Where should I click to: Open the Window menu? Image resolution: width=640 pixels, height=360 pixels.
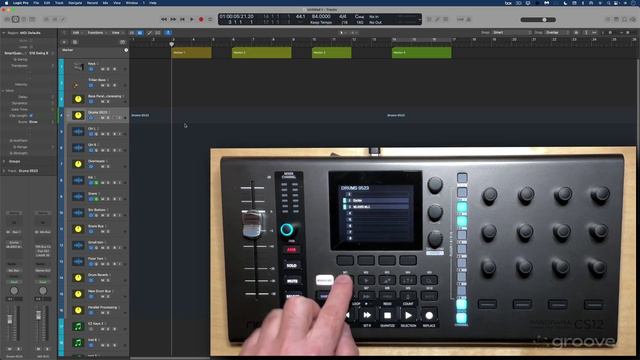coord(131,3)
